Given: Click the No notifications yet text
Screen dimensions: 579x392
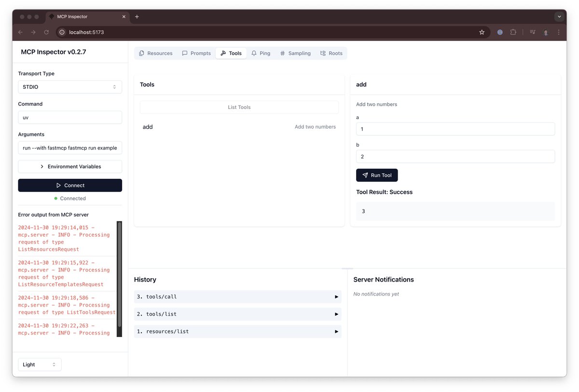Looking at the screenshot, I should click(x=376, y=294).
